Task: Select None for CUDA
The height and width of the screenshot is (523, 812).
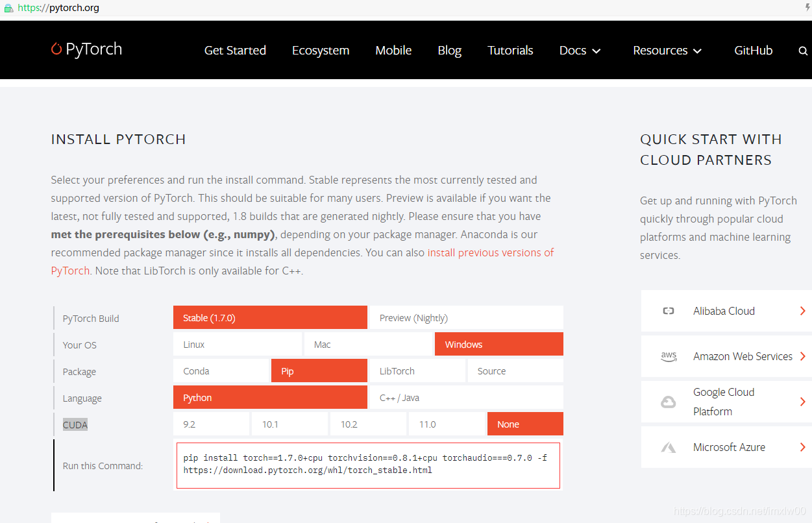Action: 525,424
